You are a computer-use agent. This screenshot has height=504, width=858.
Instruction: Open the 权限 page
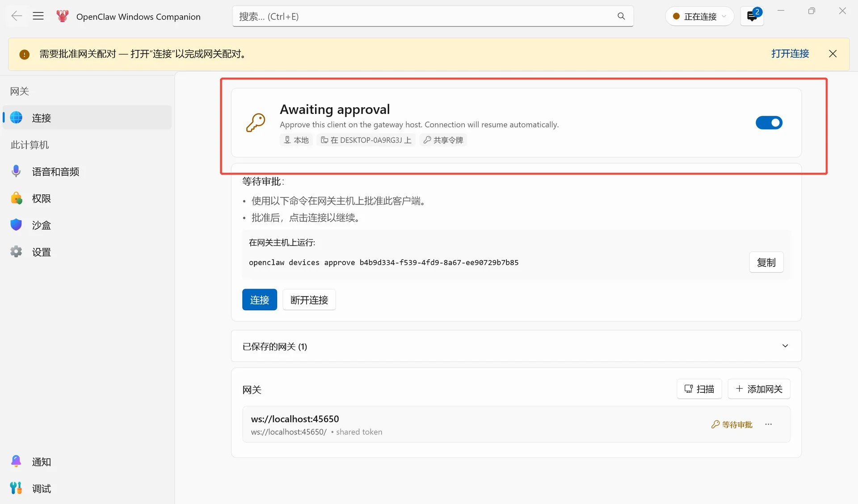point(87,198)
